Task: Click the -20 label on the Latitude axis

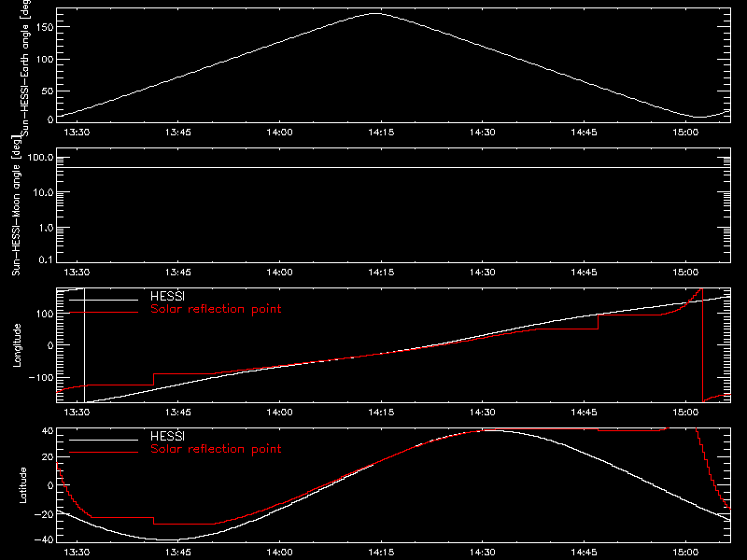Action: [44, 514]
